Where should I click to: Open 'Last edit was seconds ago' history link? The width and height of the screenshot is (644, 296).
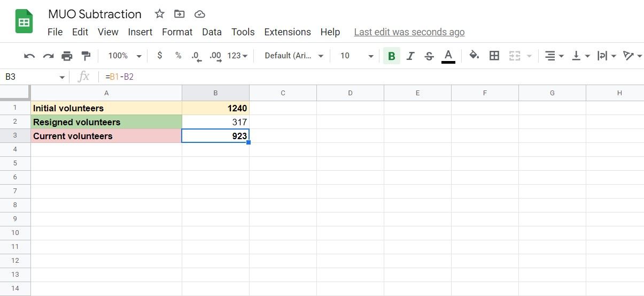pyautogui.click(x=409, y=32)
